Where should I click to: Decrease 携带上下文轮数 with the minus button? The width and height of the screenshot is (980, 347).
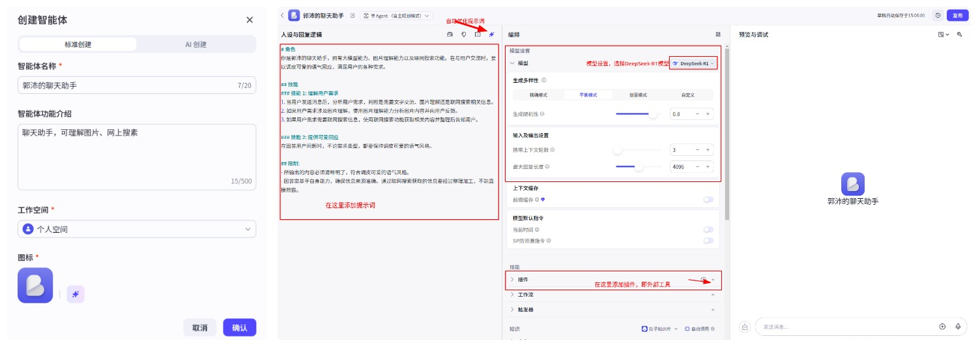pyautogui.click(x=697, y=150)
